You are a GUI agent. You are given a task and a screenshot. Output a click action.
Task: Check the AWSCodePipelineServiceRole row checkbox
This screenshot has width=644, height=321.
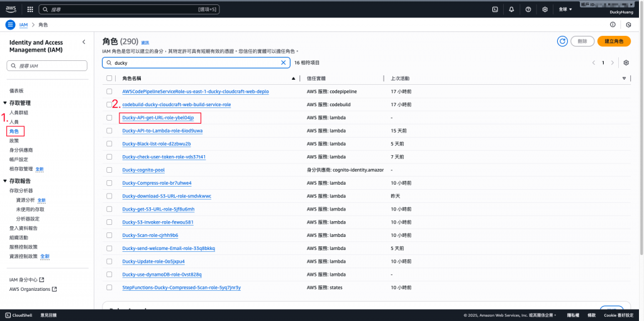click(x=109, y=92)
